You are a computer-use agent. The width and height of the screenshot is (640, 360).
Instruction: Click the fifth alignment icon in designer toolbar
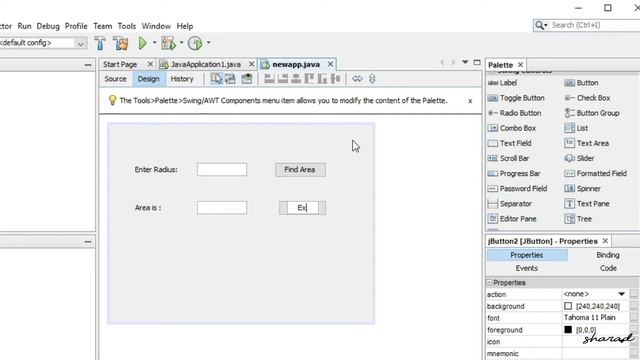(x=322, y=79)
